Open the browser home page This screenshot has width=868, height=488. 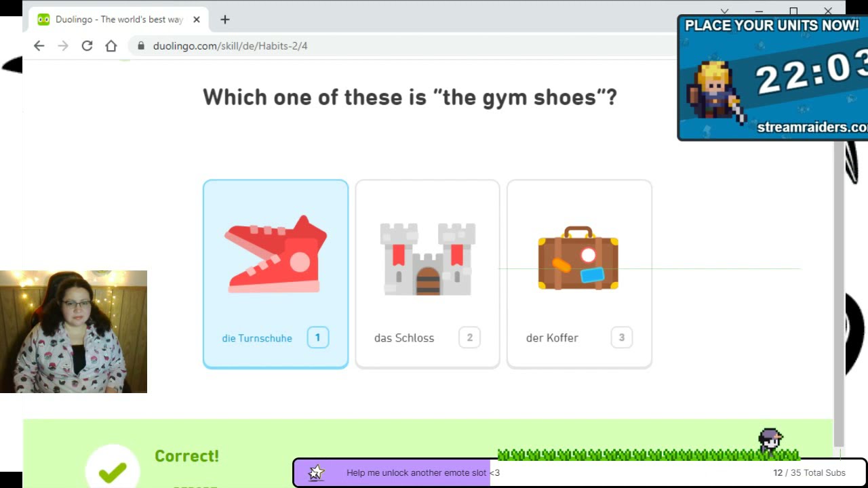tap(111, 45)
